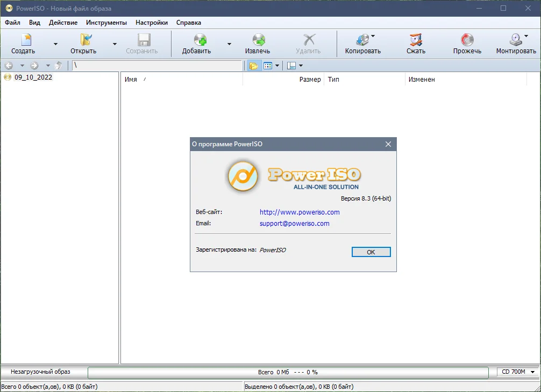Viewport: 541px width, 392px height.
Task: Click the Всего 0 объект(а,ов) status text
Action: [x=49, y=387]
